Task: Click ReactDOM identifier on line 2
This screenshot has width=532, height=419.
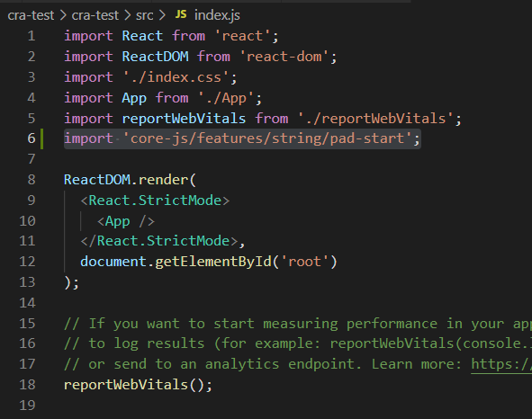Action: 155,57
